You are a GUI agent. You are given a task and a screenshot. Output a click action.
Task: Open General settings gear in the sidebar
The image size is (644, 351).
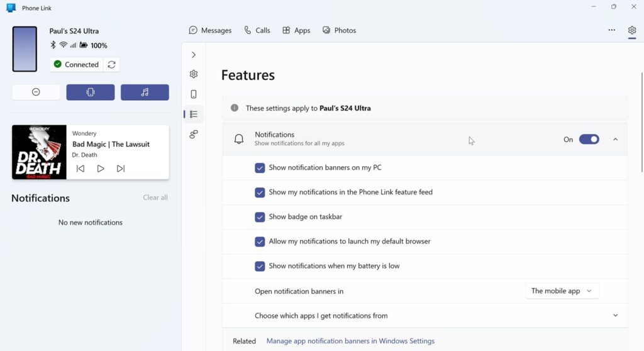(x=194, y=74)
